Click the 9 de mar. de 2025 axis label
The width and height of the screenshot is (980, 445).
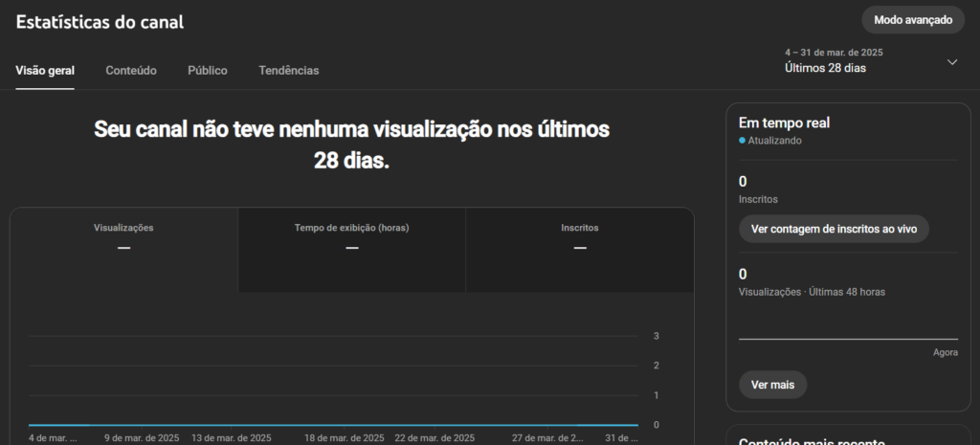click(142, 438)
